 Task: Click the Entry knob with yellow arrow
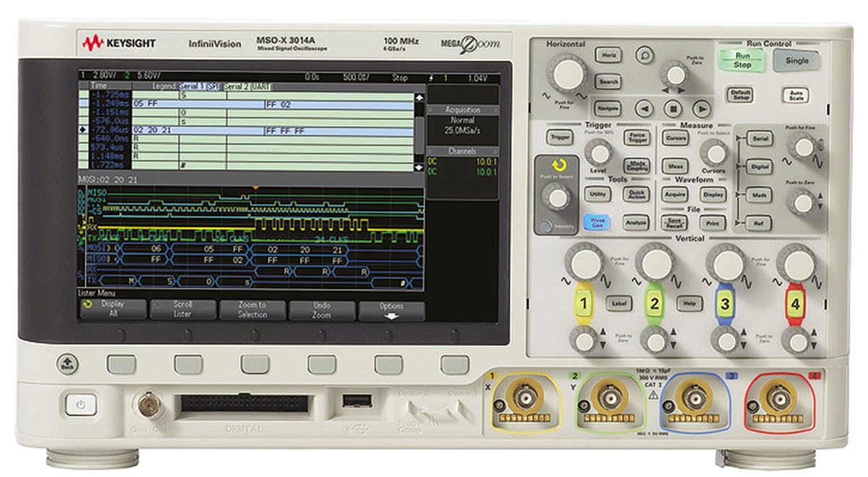556,197
